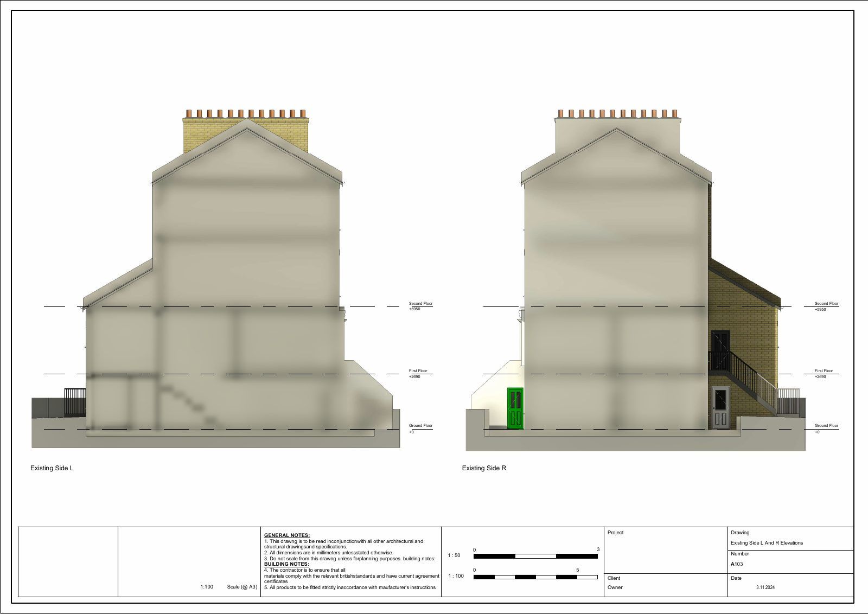Click note "2. All dimensions are in millimeters"
The height and width of the screenshot is (614, 868).
click(x=329, y=553)
